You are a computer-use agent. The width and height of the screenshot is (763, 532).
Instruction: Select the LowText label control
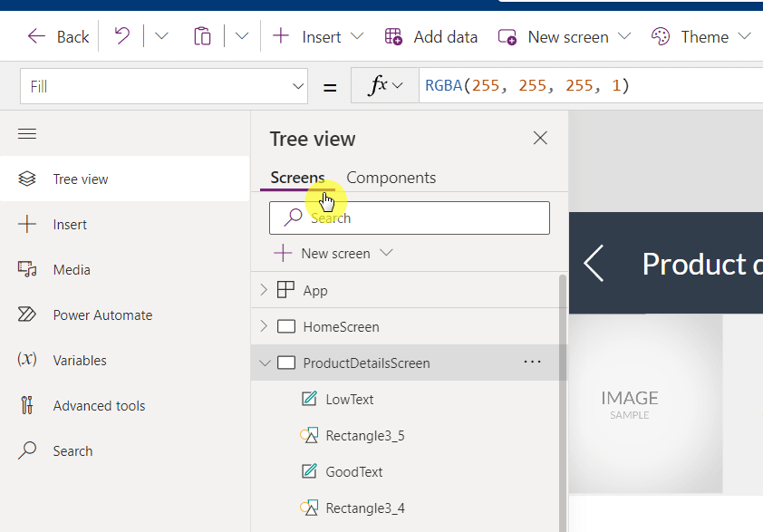pyautogui.click(x=350, y=400)
